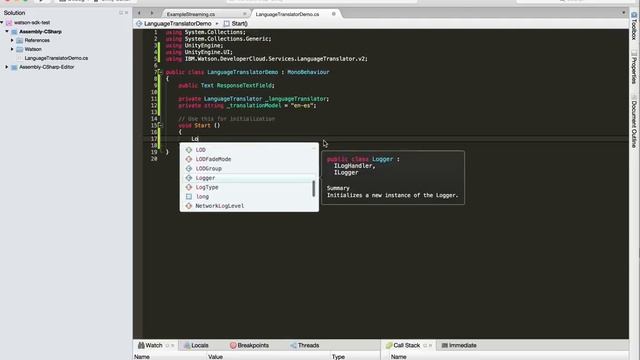This screenshot has width=640, height=360.
Task: Click the watson-sdk-test solution icon
Action: pos(9,23)
